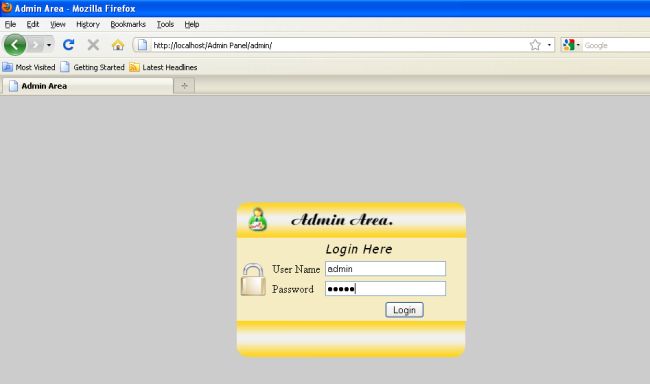Select the Admin Area tab
The image size is (650, 384).
pyautogui.click(x=87, y=86)
